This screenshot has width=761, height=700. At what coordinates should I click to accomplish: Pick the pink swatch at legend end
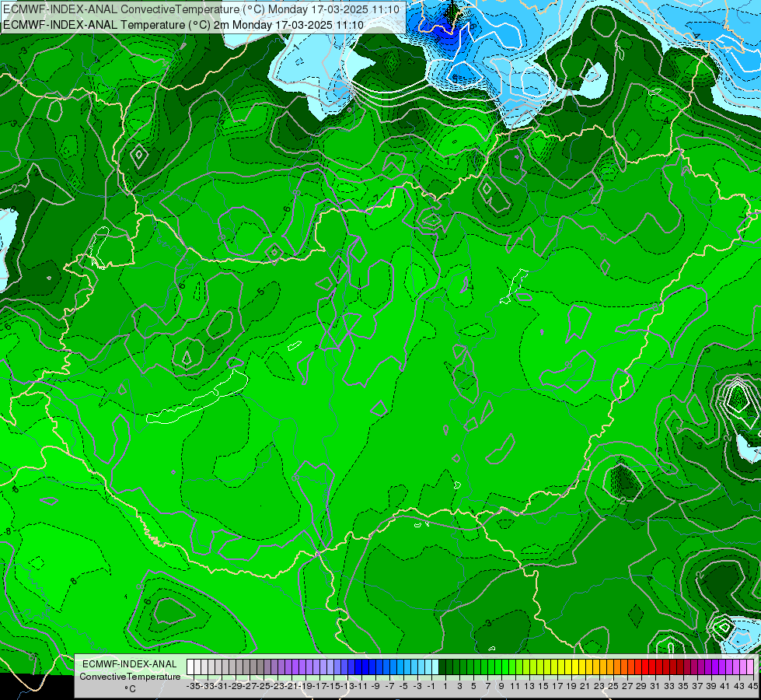coord(750,667)
